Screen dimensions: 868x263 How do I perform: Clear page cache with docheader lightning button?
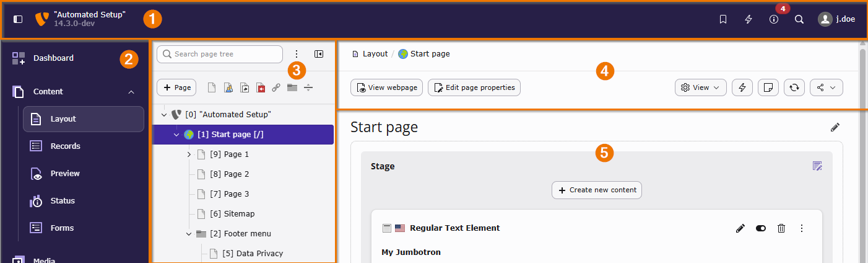point(742,88)
